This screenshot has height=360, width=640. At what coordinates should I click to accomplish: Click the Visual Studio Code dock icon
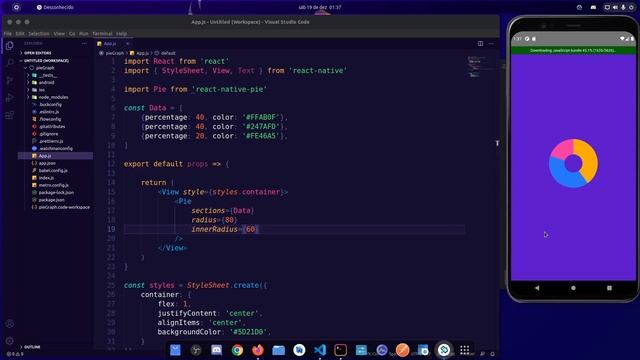(x=320, y=350)
